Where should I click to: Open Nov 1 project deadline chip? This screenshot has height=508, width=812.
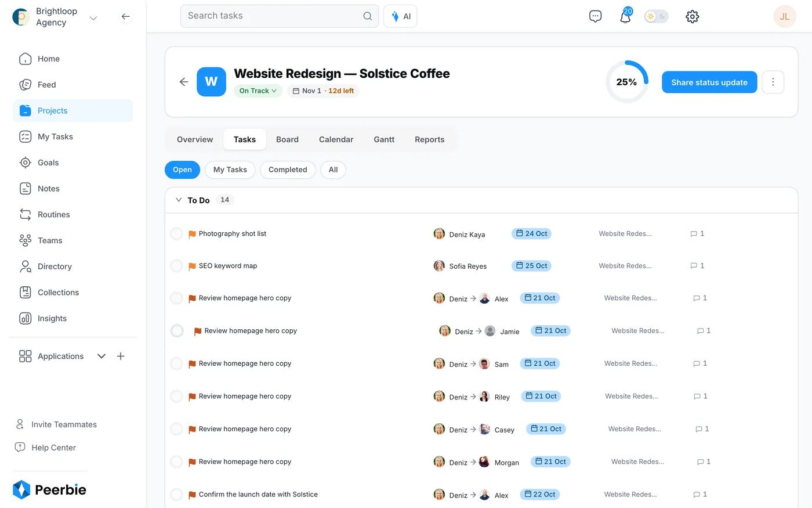323,91
